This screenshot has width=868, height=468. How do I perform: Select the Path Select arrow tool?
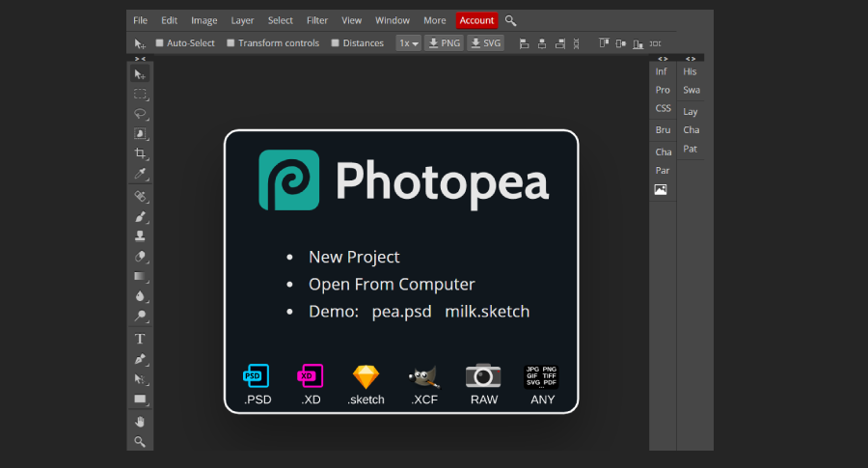click(x=140, y=379)
